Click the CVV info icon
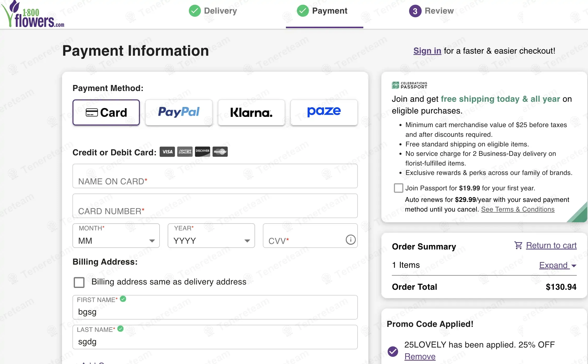This screenshot has height=364, width=588. [350, 240]
